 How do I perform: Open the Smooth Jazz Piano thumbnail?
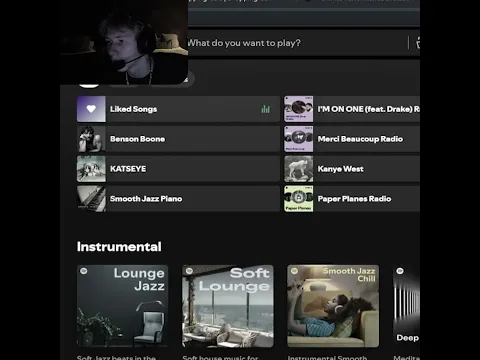coord(91,199)
